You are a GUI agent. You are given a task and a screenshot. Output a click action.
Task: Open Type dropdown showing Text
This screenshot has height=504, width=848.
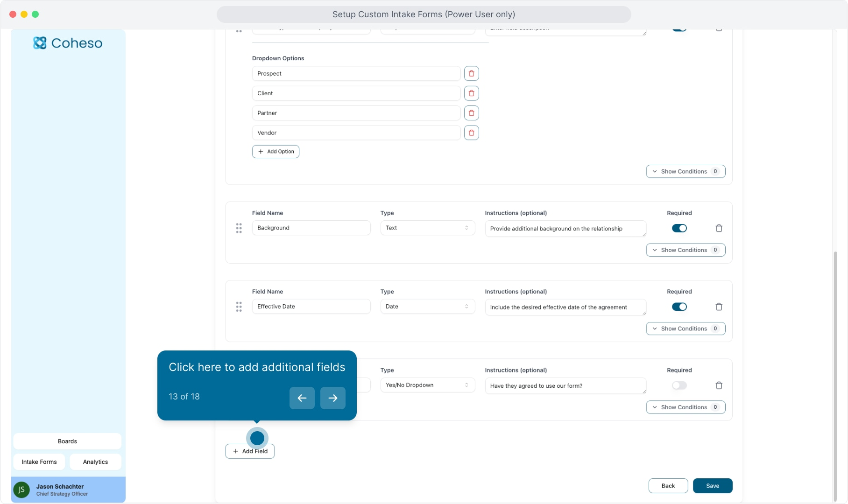[x=427, y=228]
